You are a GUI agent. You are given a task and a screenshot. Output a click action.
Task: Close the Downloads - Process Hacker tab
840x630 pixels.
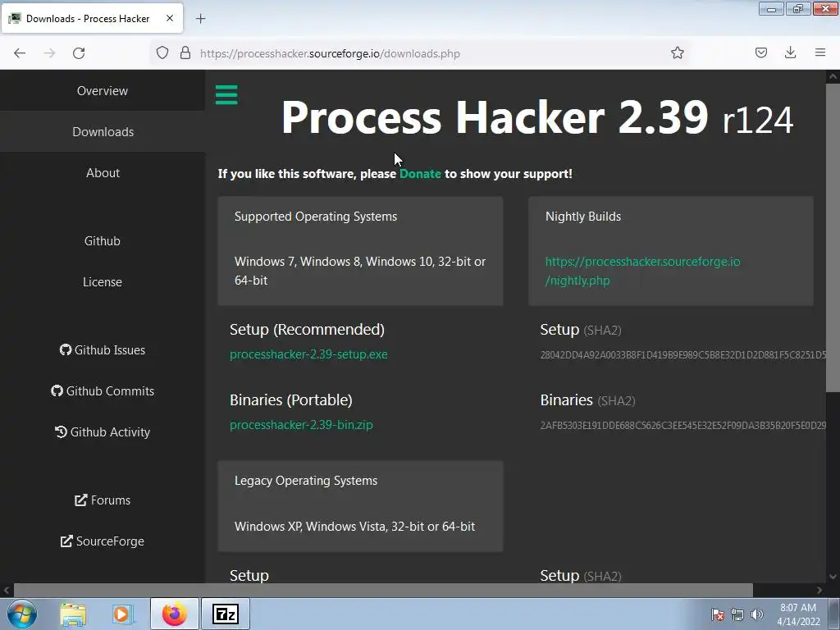pyautogui.click(x=170, y=18)
